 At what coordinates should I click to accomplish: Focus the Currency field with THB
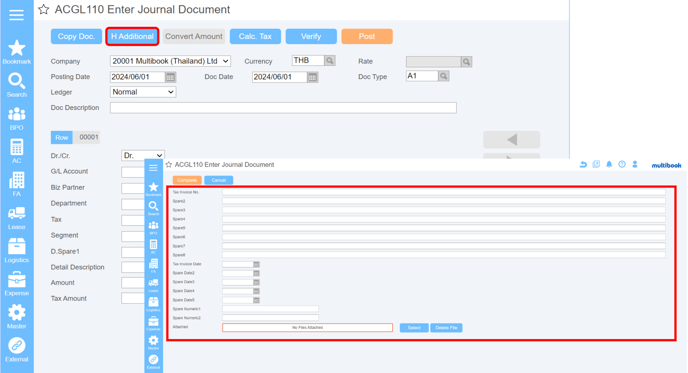tap(308, 61)
